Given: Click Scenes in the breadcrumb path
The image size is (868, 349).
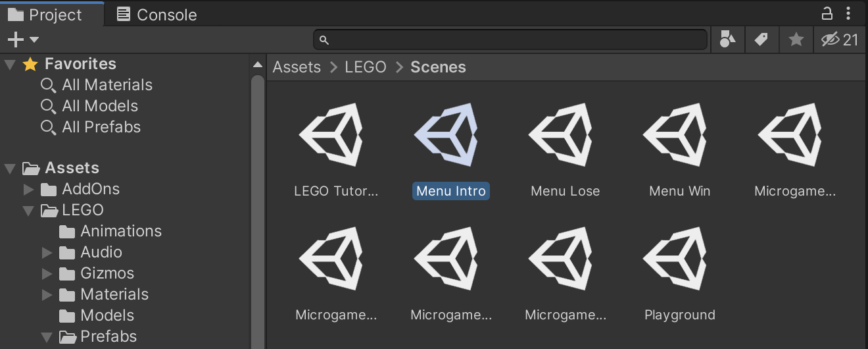Looking at the screenshot, I should click(438, 67).
